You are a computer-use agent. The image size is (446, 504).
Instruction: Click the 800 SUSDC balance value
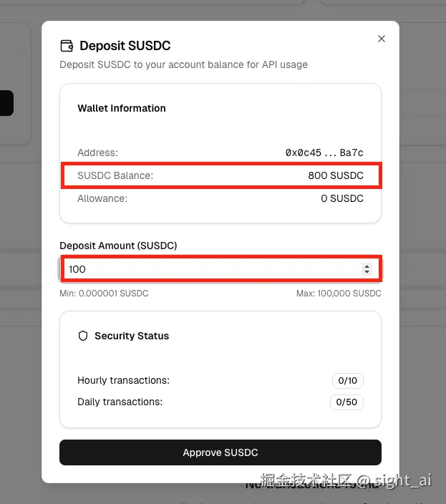tap(336, 175)
